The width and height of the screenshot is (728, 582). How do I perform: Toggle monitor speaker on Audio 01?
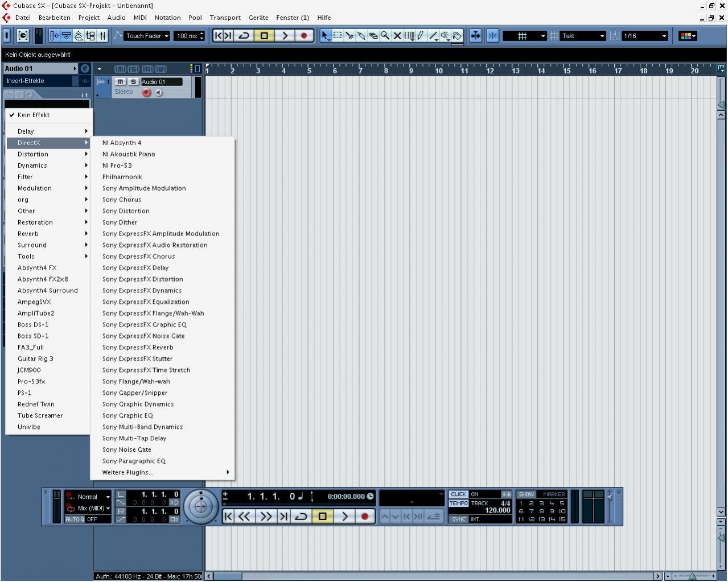[159, 92]
